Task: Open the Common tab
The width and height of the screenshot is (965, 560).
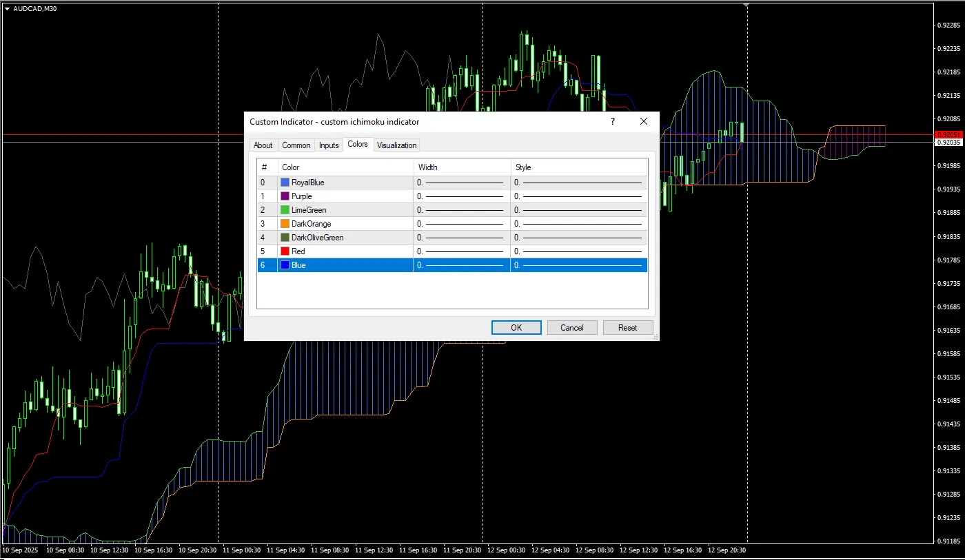Action: [296, 145]
